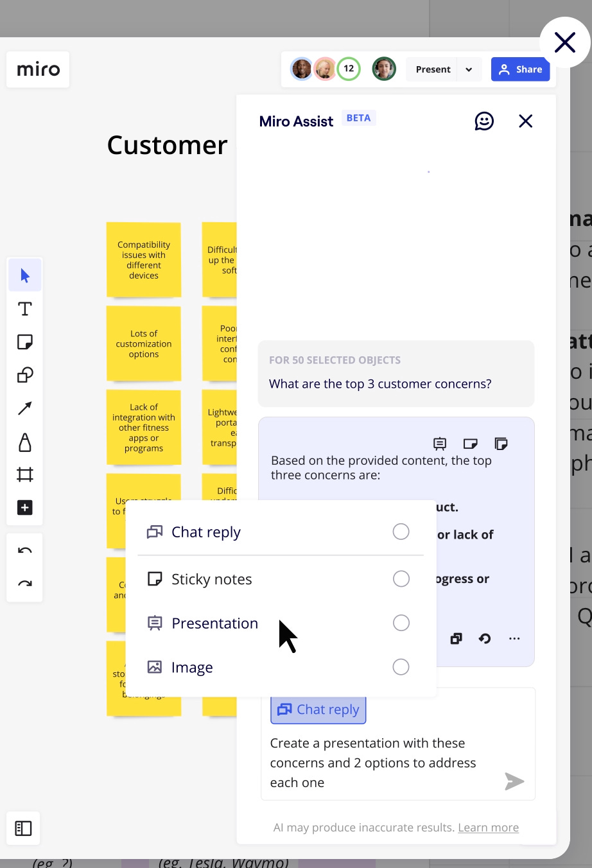Select the Pen tool
Screen dimensions: 592x868
click(25, 442)
